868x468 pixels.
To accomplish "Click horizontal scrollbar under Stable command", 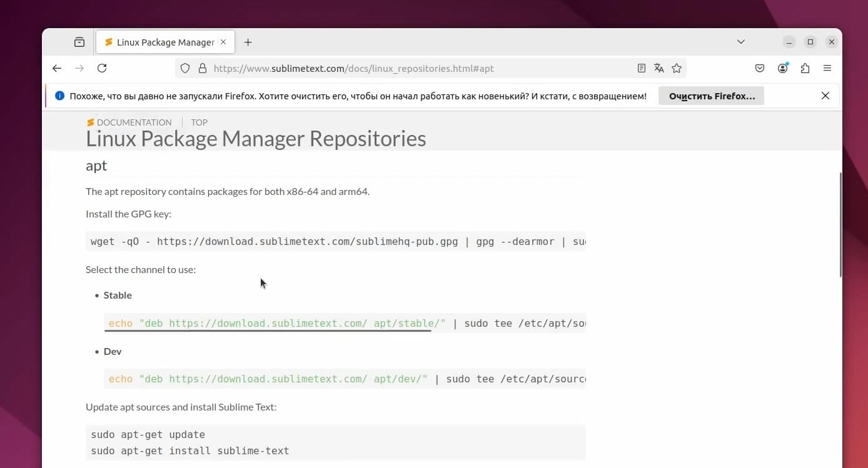I will click(x=268, y=331).
